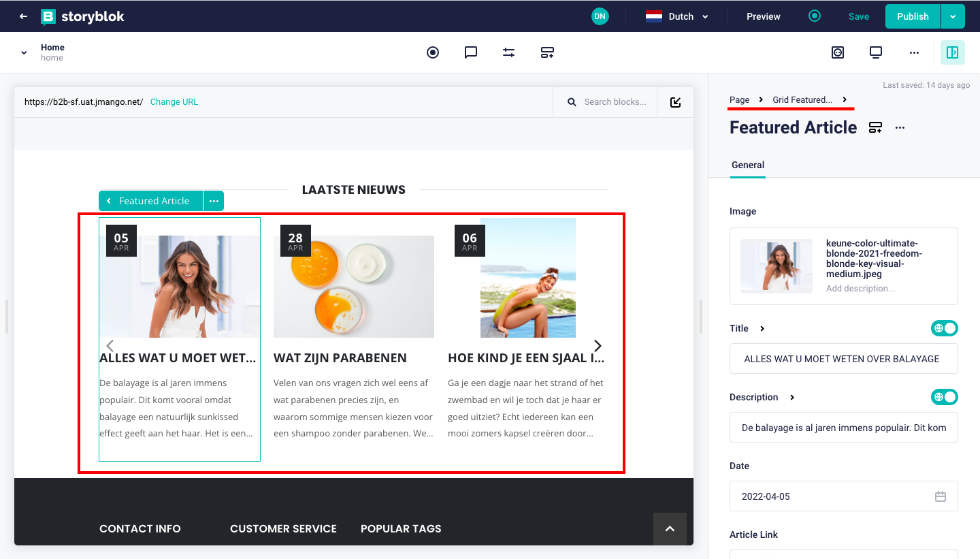The width and height of the screenshot is (980, 559).
Task: Click the visual editor record circle icon
Action: (x=433, y=52)
